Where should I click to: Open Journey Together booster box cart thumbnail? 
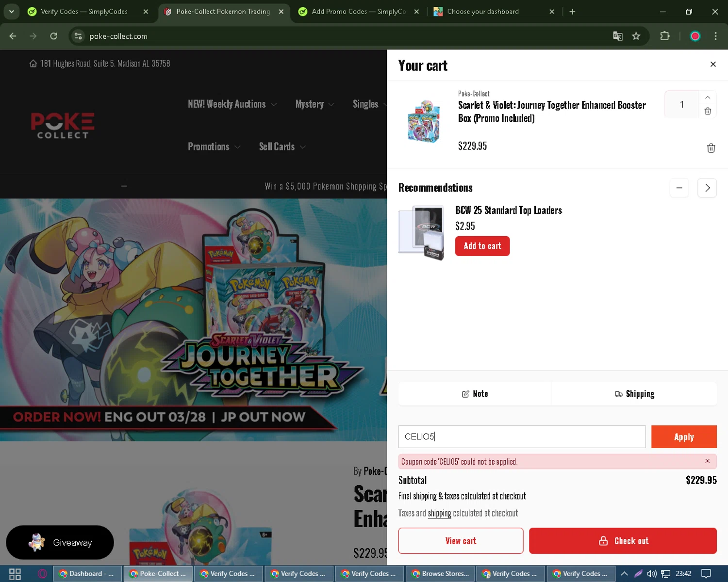coord(424,121)
